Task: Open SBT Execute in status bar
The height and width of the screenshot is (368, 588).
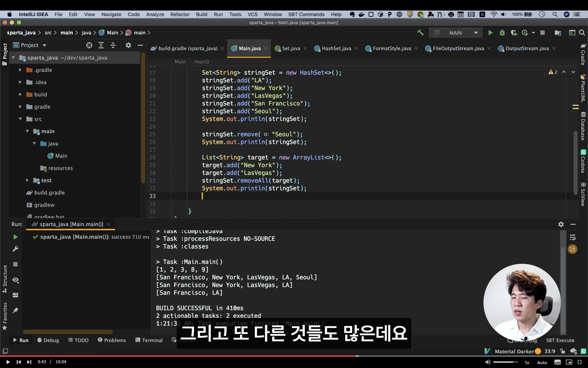Action: coord(560,340)
